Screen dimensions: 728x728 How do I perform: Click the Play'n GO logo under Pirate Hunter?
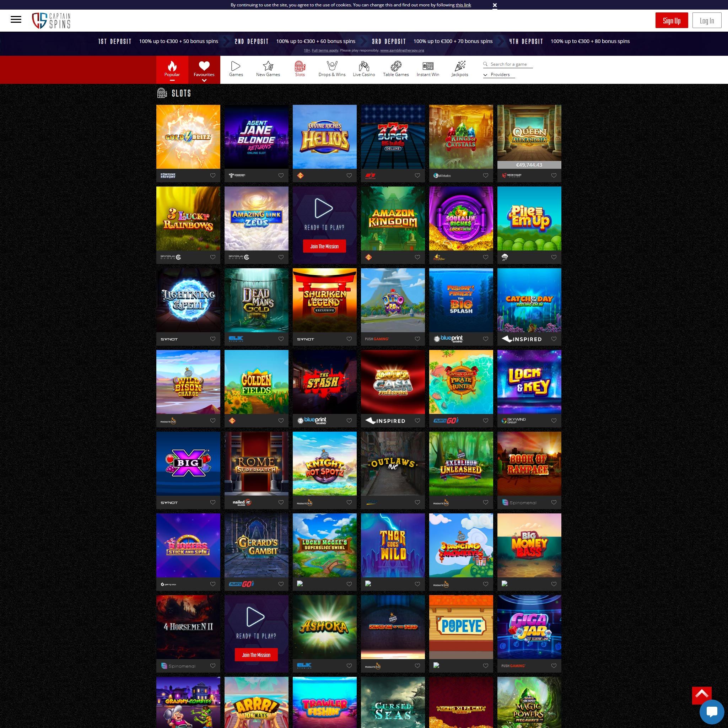point(446,421)
